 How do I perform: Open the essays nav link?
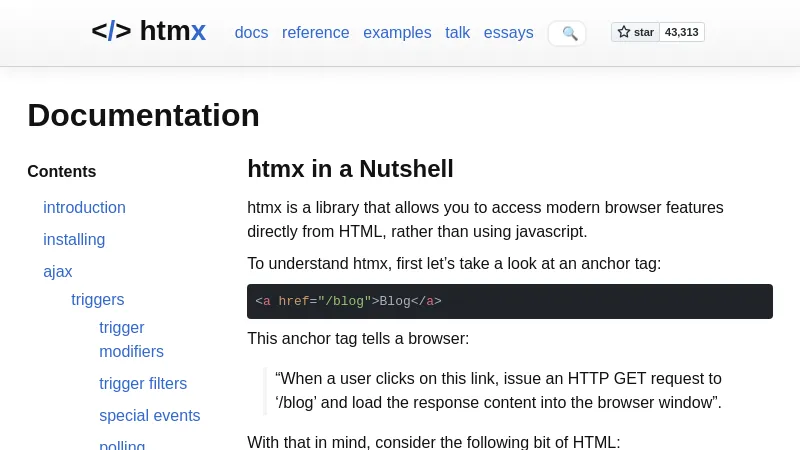click(x=508, y=33)
